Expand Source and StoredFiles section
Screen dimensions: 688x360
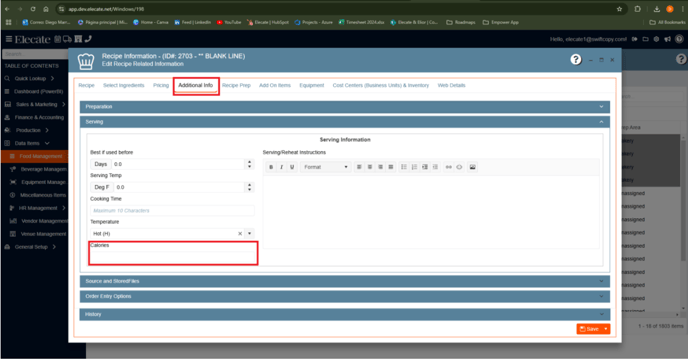click(x=345, y=281)
